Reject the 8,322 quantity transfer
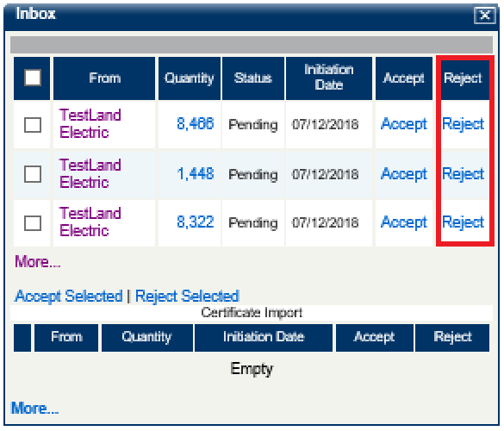Image resolution: width=504 pixels, height=431 pixels. 463,222
